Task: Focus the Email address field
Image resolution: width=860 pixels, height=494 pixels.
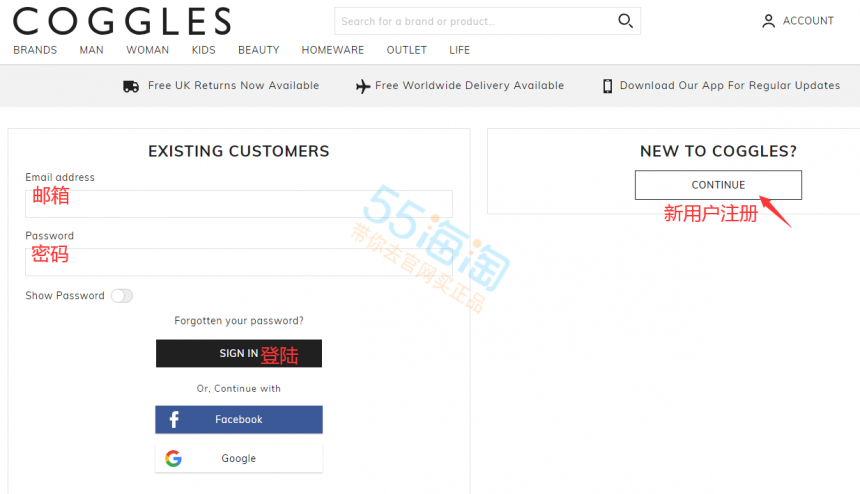Action: point(239,204)
